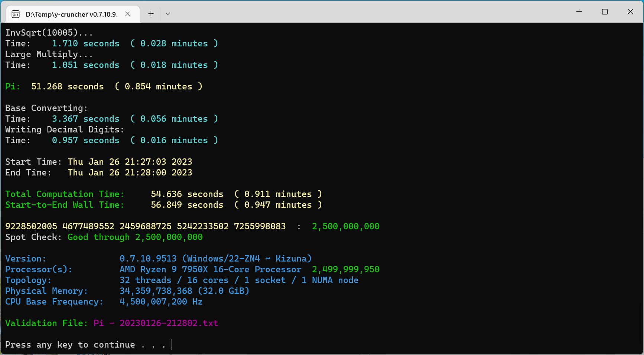Minimize the terminal window
The height and width of the screenshot is (355, 644).
tap(579, 12)
